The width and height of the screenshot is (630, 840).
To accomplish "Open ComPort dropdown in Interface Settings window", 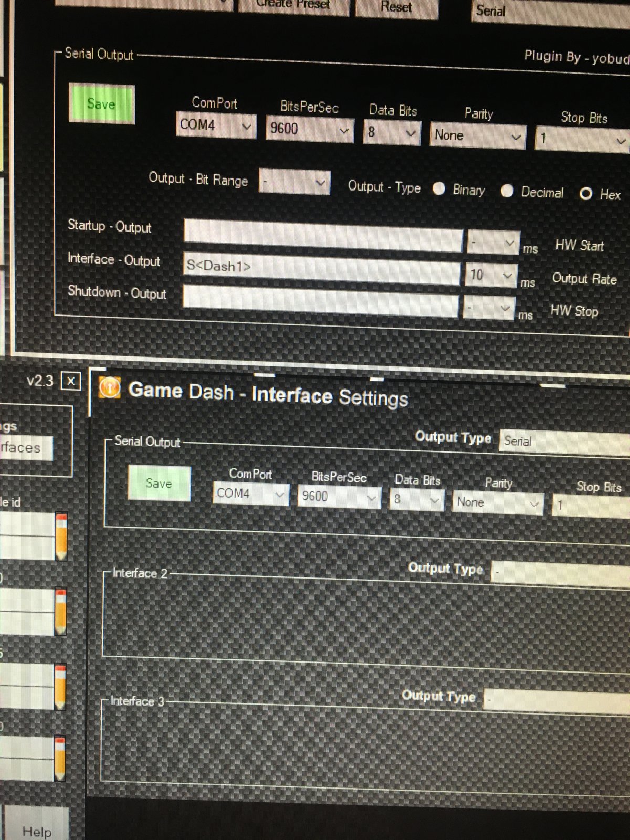I will [x=251, y=493].
